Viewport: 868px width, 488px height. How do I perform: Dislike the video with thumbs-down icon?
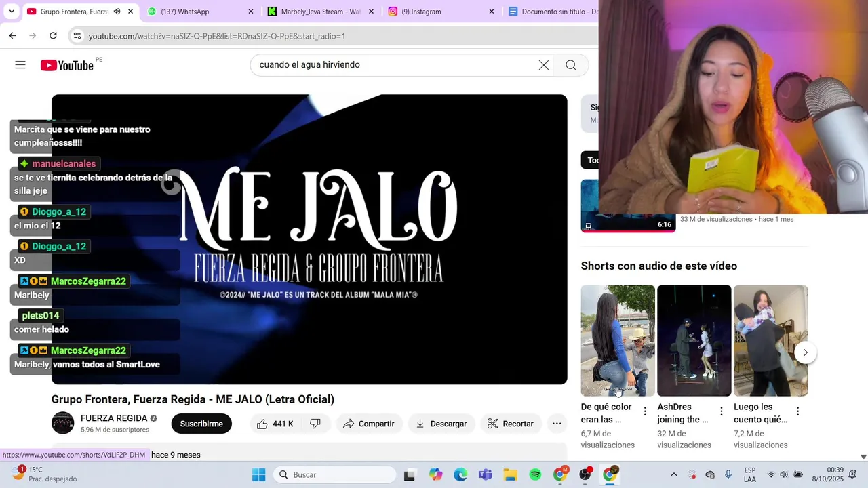[315, 424]
